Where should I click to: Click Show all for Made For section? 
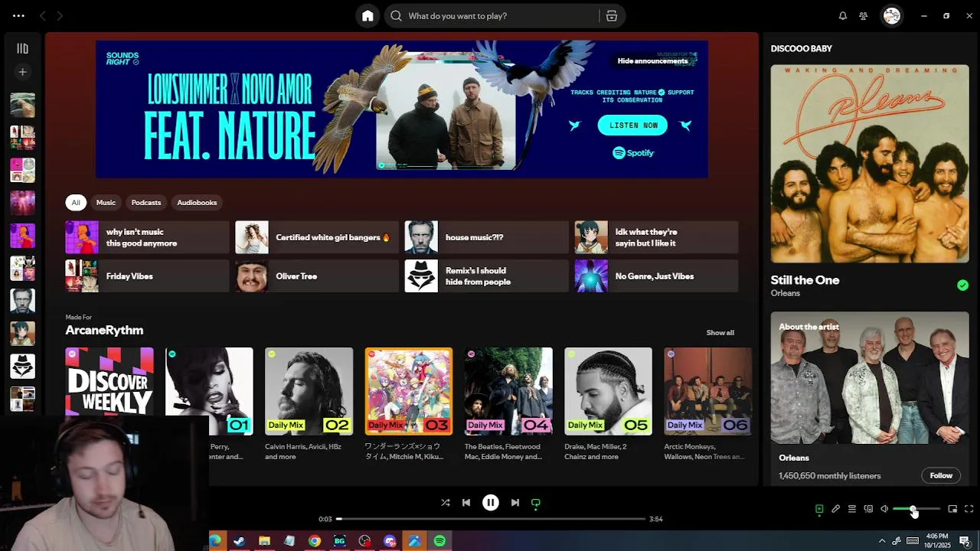[x=720, y=333]
